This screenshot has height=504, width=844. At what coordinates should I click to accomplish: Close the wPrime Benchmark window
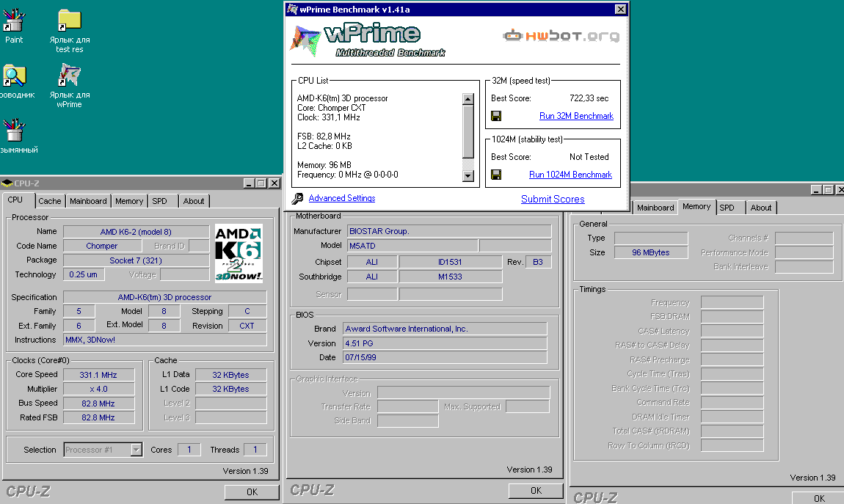620,9
